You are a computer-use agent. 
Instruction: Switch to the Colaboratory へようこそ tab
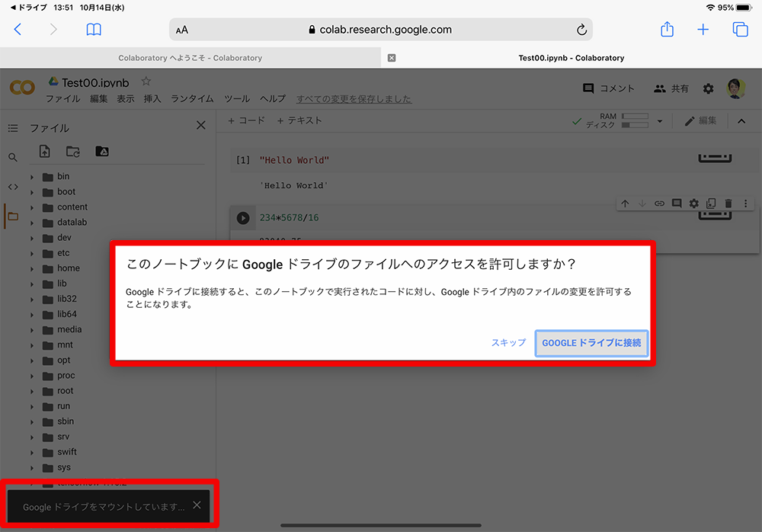coord(190,57)
